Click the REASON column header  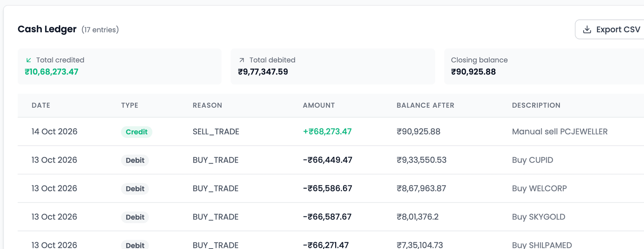point(207,105)
